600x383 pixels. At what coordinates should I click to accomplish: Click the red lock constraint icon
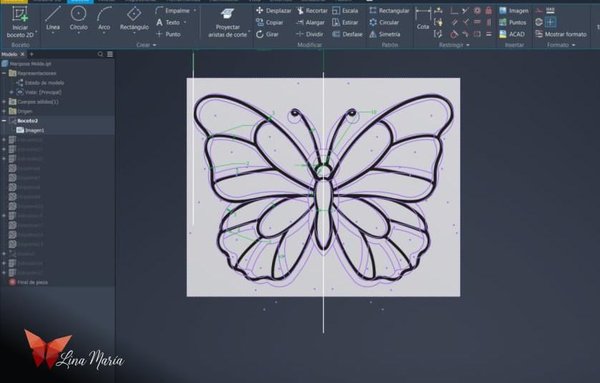point(489,11)
